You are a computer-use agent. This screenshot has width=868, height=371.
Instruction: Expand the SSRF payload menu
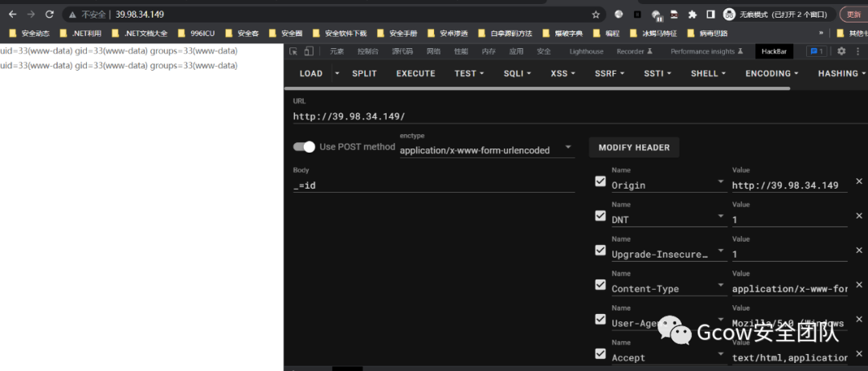pyautogui.click(x=610, y=74)
